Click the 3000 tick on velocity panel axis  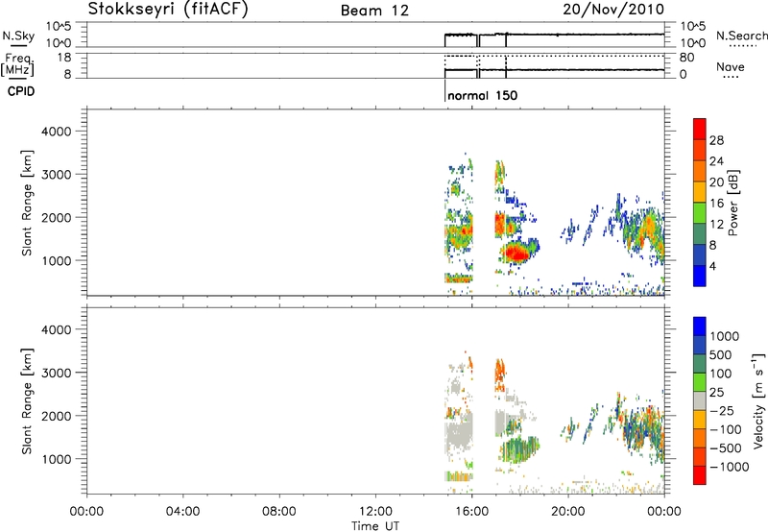(x=57, y=373)
